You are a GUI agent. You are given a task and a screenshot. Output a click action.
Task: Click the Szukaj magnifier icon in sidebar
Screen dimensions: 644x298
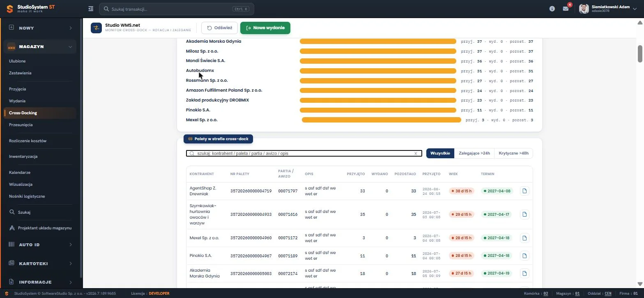(x=12, y=212)
